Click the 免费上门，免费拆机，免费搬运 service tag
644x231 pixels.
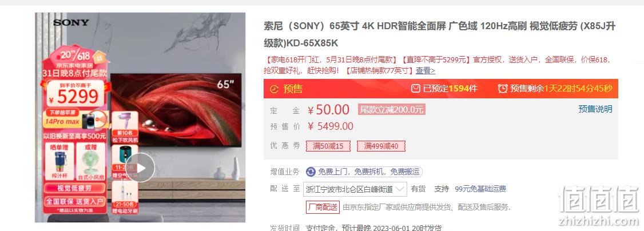point(369,172)
